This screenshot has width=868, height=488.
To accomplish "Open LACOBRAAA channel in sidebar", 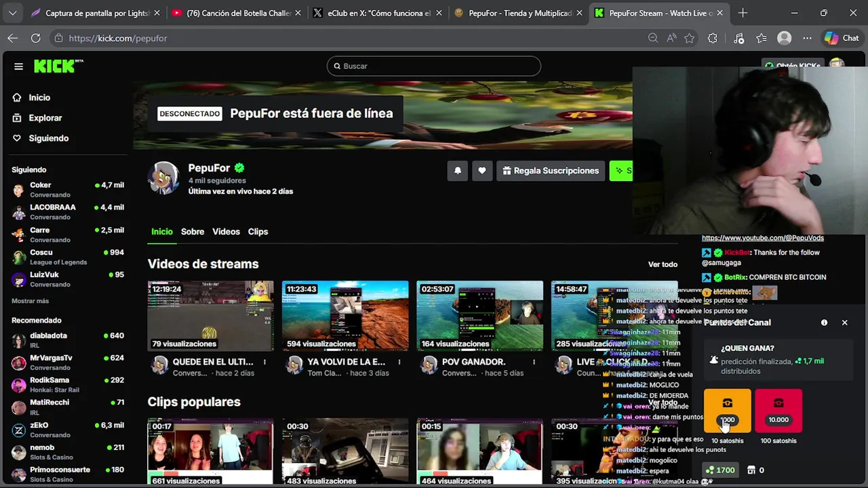I will [68, 212].
